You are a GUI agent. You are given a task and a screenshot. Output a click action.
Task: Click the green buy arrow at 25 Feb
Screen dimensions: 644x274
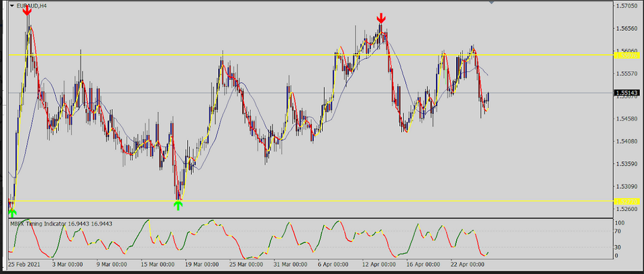point(12,212)
